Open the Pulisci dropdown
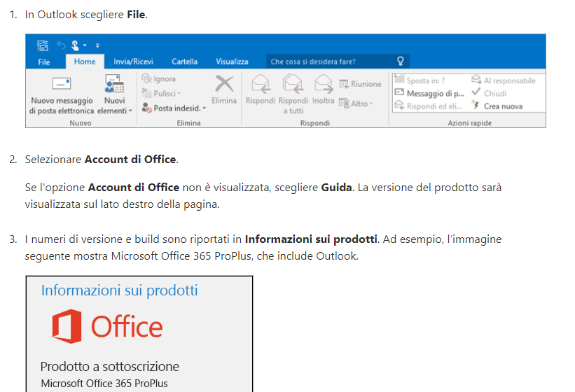The height and width of the screenshot is (392, 575). click(x=161, y=93)
